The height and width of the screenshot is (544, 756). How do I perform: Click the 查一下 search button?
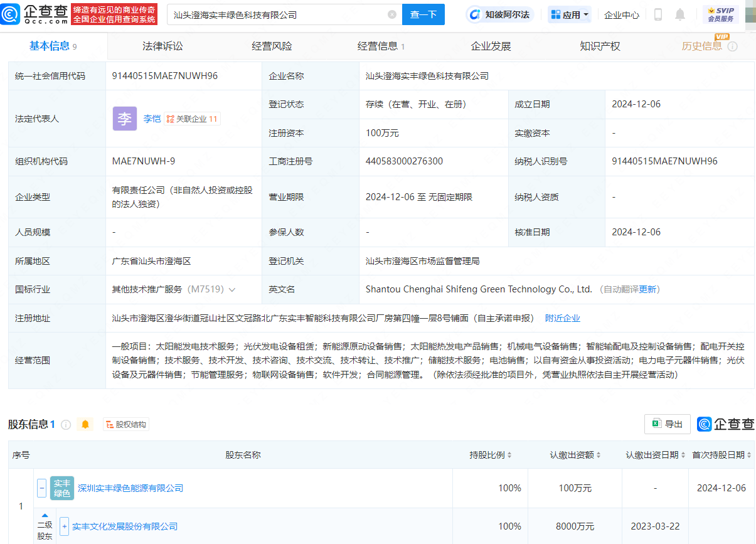(x=423, y=14)
